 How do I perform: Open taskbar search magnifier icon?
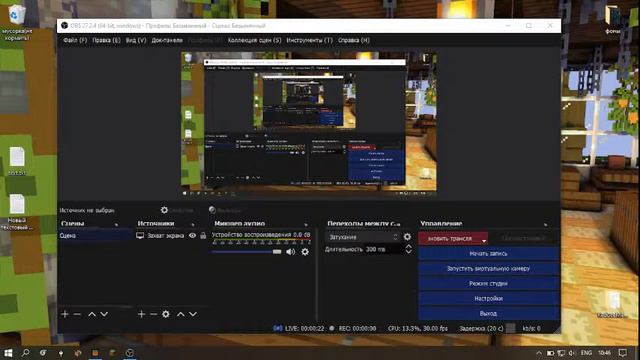[x=25, y=353]
